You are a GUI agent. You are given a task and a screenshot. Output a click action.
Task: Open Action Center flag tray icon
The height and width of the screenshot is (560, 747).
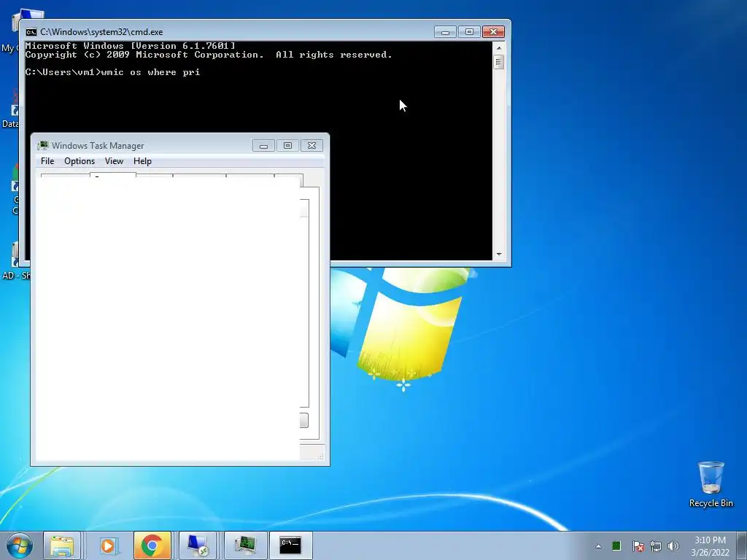click(x=638, y=546)
